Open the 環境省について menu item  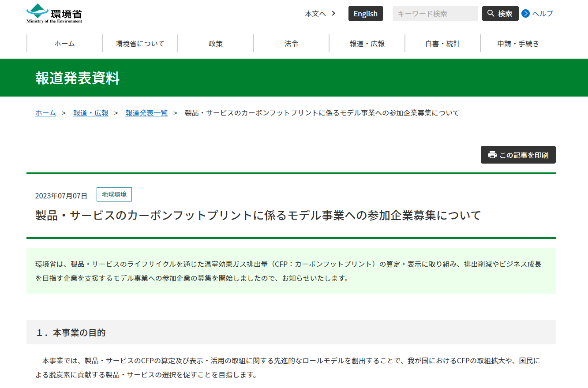[140, 44]
